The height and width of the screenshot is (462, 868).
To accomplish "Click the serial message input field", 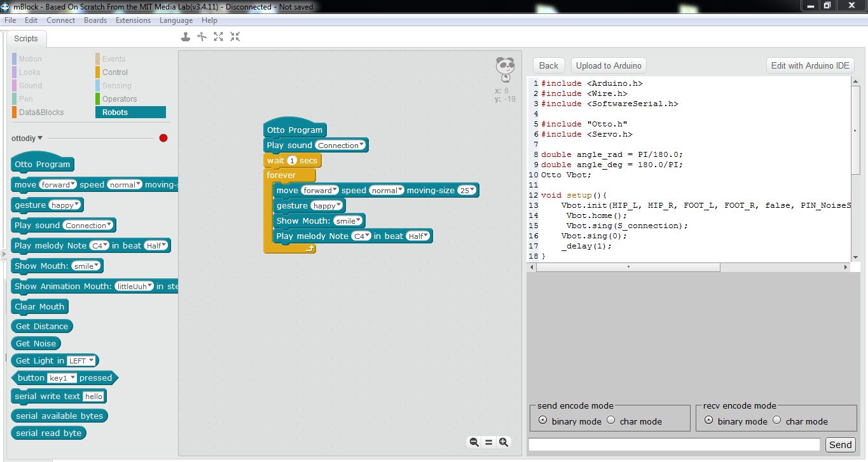I will click(x=674, y=445).
